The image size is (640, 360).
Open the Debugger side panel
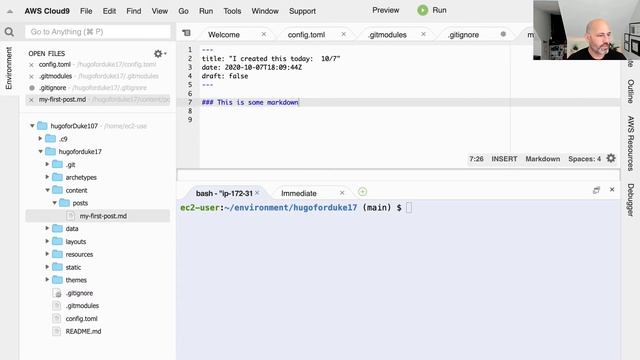pyautogui.click(x=631, y=200)
